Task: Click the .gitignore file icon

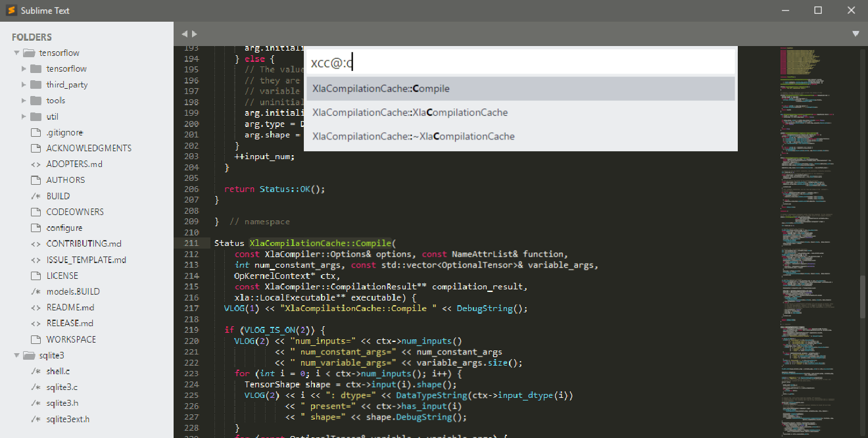Action: (x=36, y=132)
